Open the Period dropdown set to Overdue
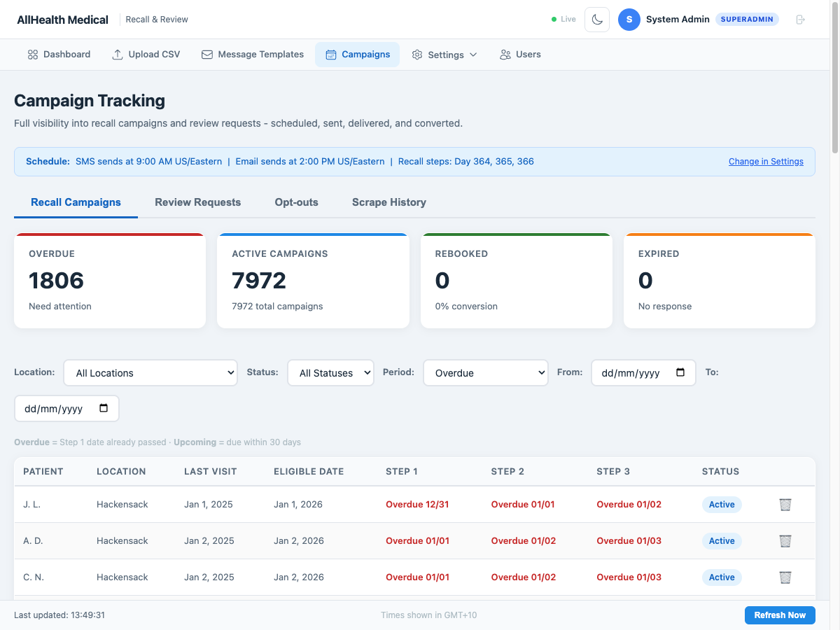This screenshot has height=630, width=840. coord(485,372)
